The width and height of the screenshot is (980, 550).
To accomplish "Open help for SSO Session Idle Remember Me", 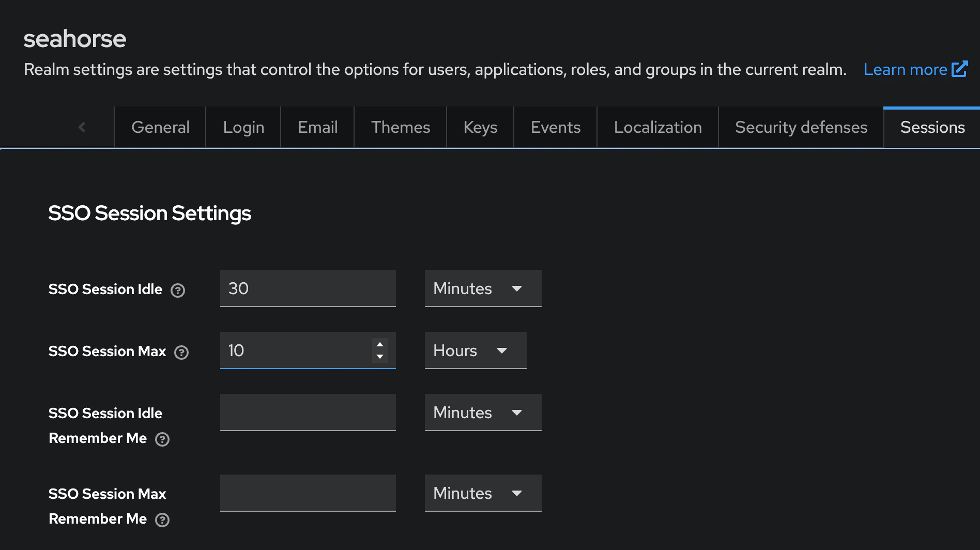I will (162, 439).
